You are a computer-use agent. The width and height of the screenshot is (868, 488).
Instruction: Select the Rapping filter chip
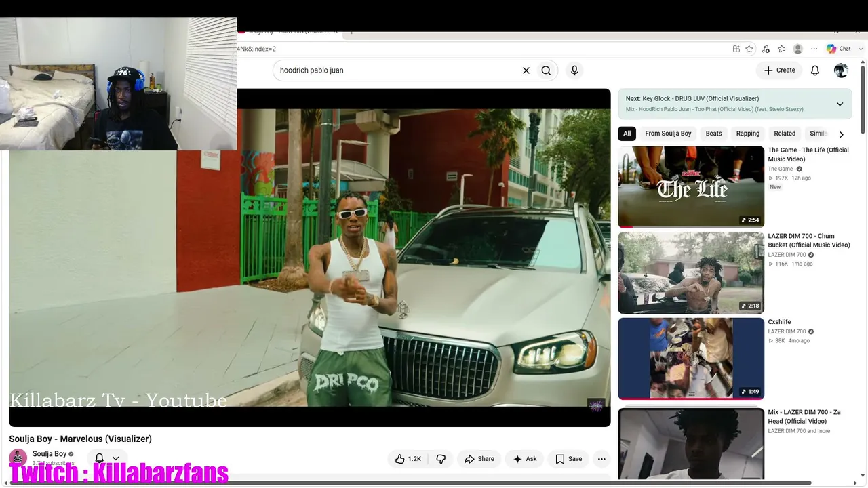click(748, 134)
